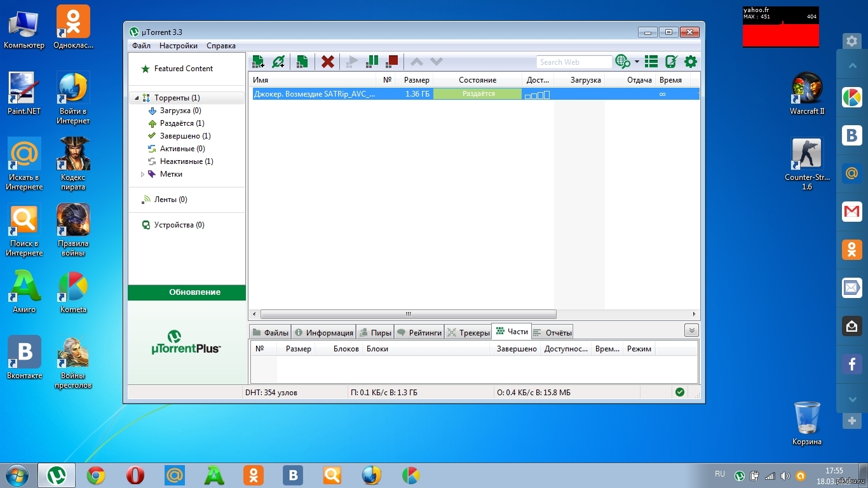
Task: Click the uTorrent Remote icon
Action: [671, 62]
